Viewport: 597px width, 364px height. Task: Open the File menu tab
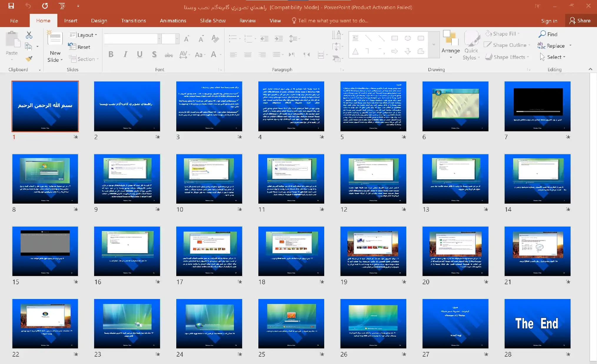coord(14,21)
